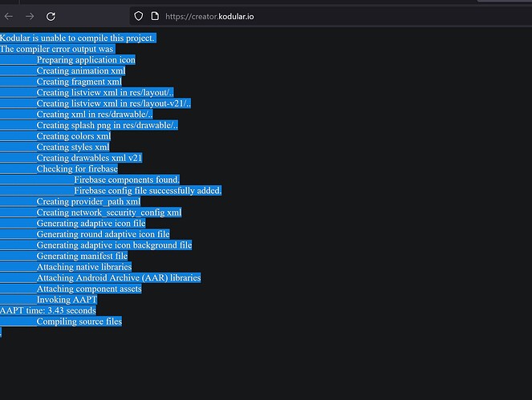This screenshot has width=532, height=400.
Task: Click 'Creating network_security_config xml' line
Action: (109, 212)
